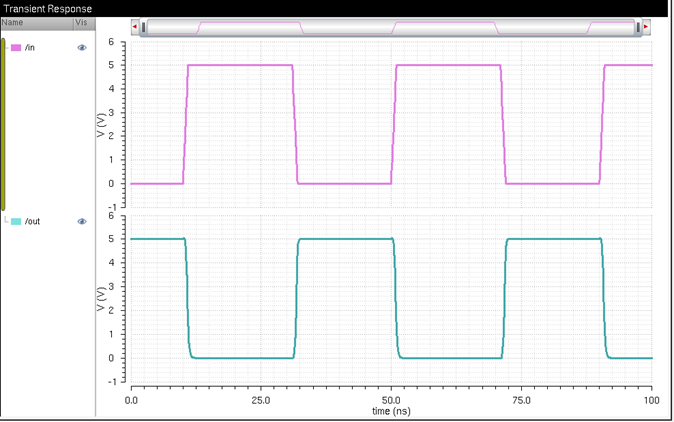
Task: Click the 50.0 tick label on time axis
Action: (391, 400)
